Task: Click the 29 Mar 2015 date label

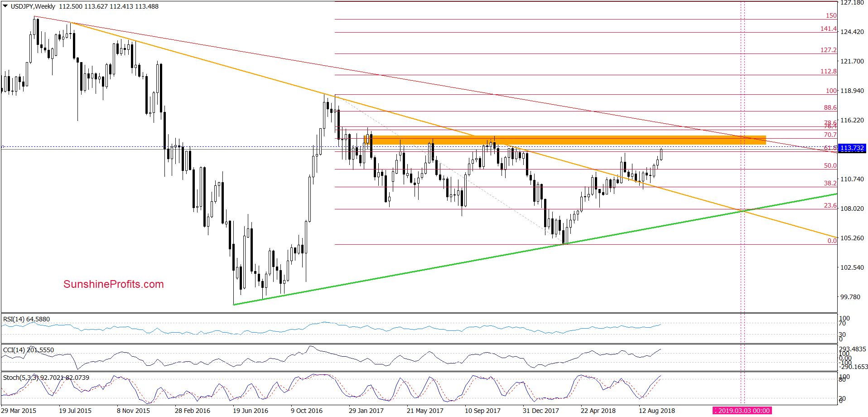Action: tap(19, 411)
